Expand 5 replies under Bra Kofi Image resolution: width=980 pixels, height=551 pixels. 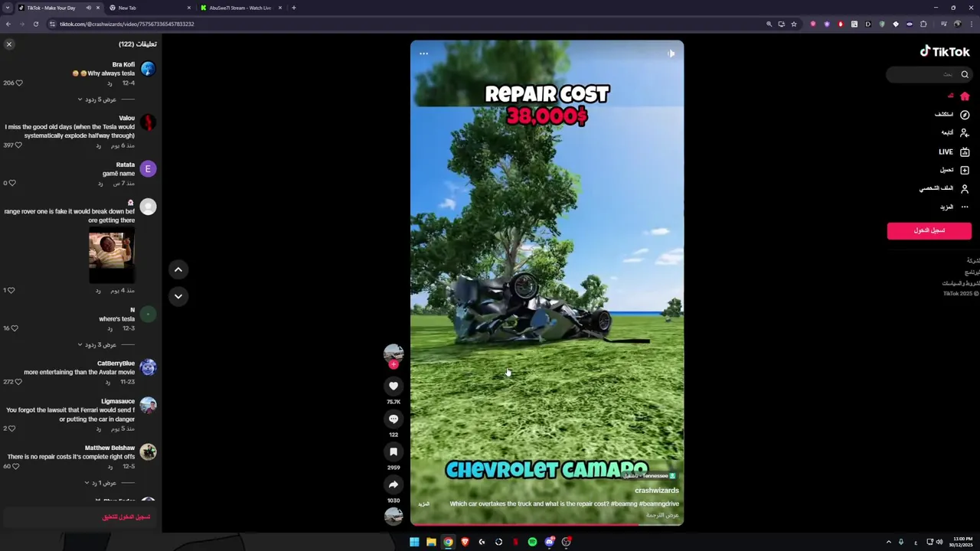[x=97, y=99]
